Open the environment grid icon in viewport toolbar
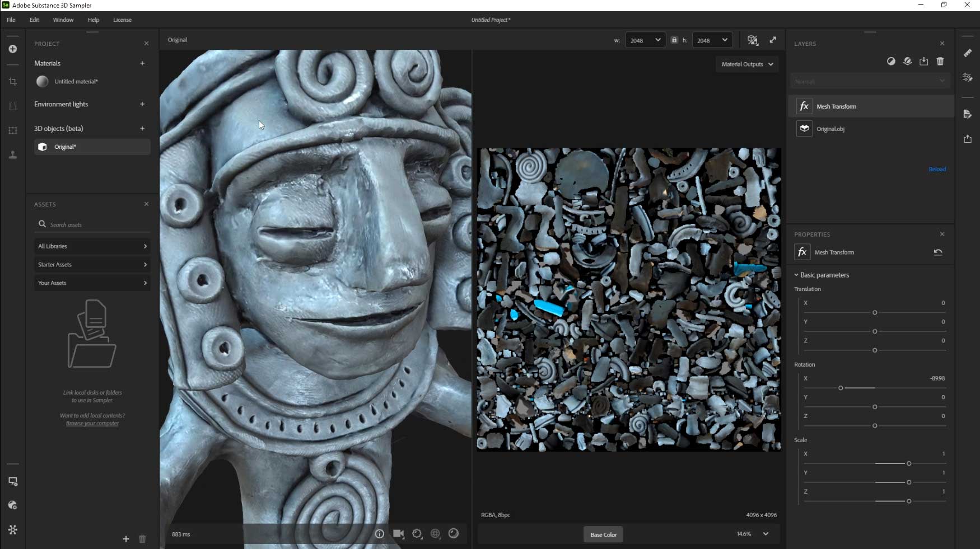This screenshot has width=980, height=549. (436, 534)
